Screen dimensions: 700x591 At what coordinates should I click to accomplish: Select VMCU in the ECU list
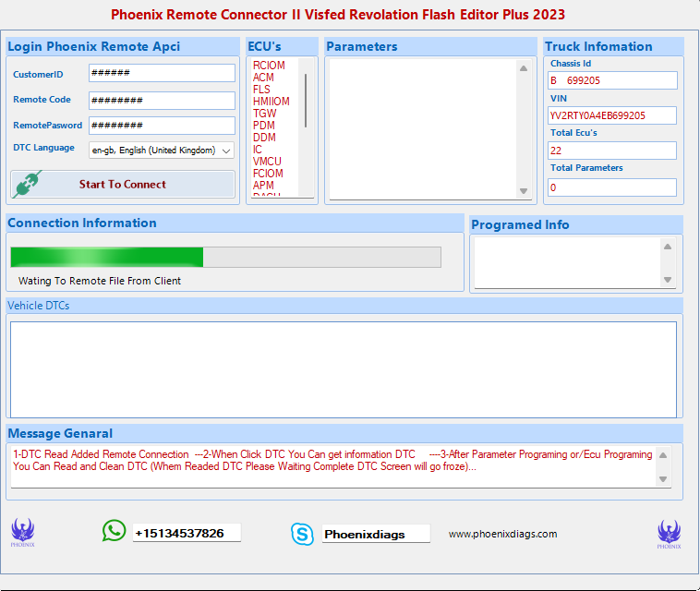(267, 162)
